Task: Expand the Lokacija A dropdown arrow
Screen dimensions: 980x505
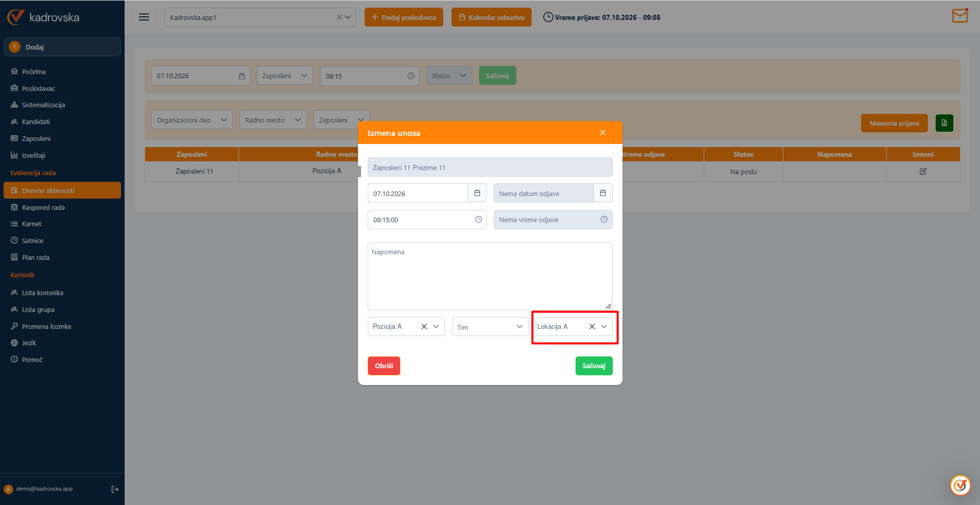Action: tap(604, 326)
